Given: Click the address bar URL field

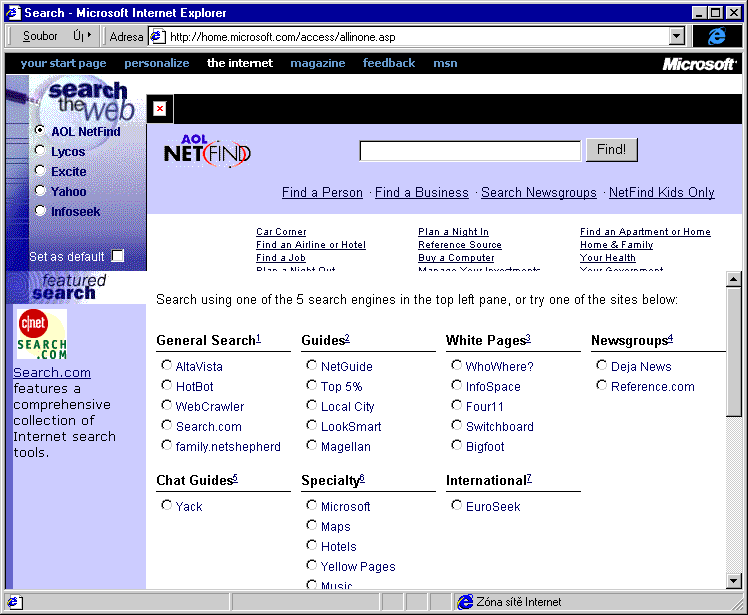Looking at the screenshot, I should pos(417,36).
